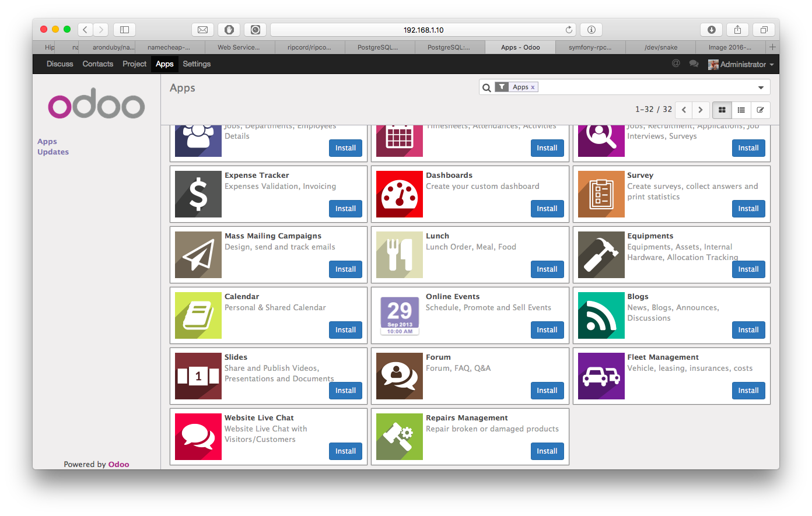Click the Dashboards gauge icon
This screenshot has height=516, width=812.
point(400,194)
